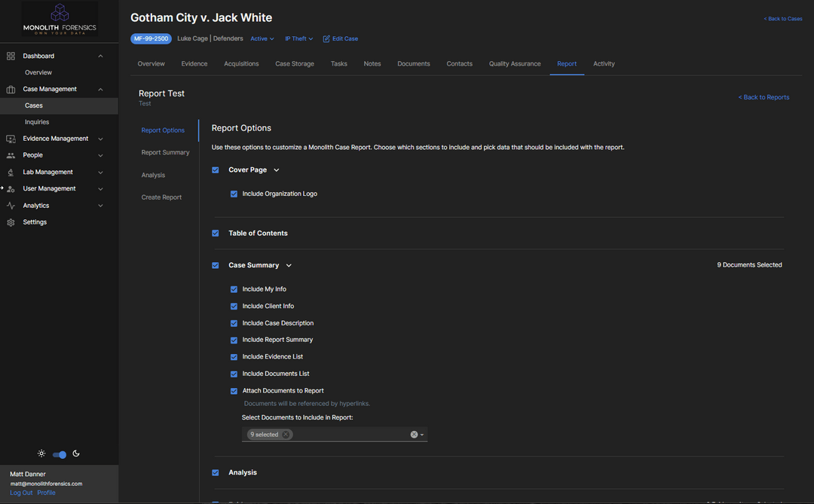This screenshot has width=814, height=504.
Task: Click the Analytics pulse icon in sidebar
Action: [11, 206]
